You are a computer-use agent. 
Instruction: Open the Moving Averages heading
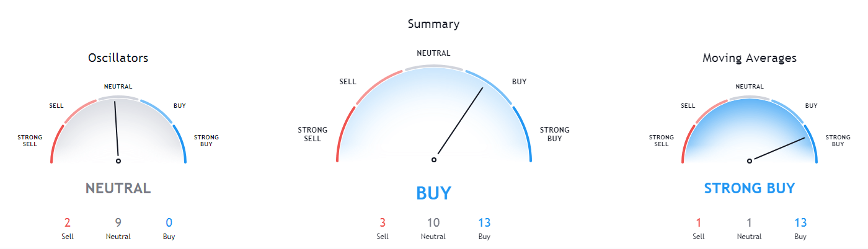(750, 58)
